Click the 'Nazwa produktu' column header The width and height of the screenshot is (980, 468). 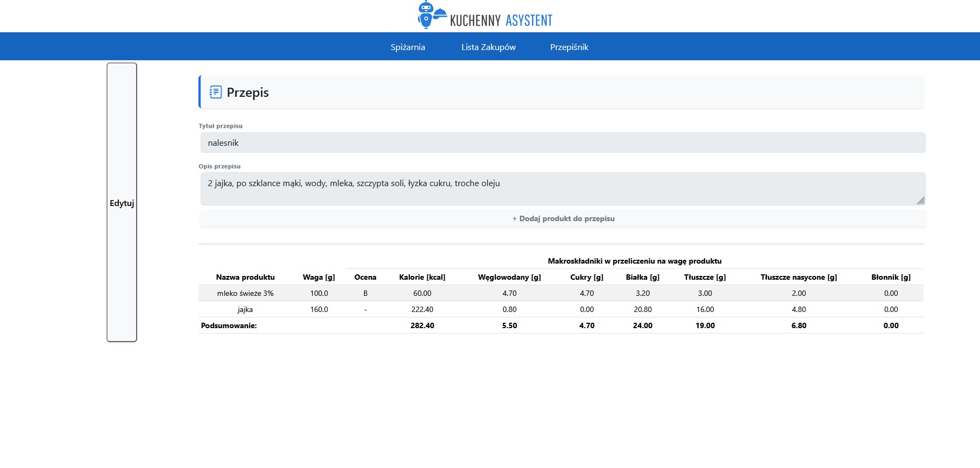[245, 277]
